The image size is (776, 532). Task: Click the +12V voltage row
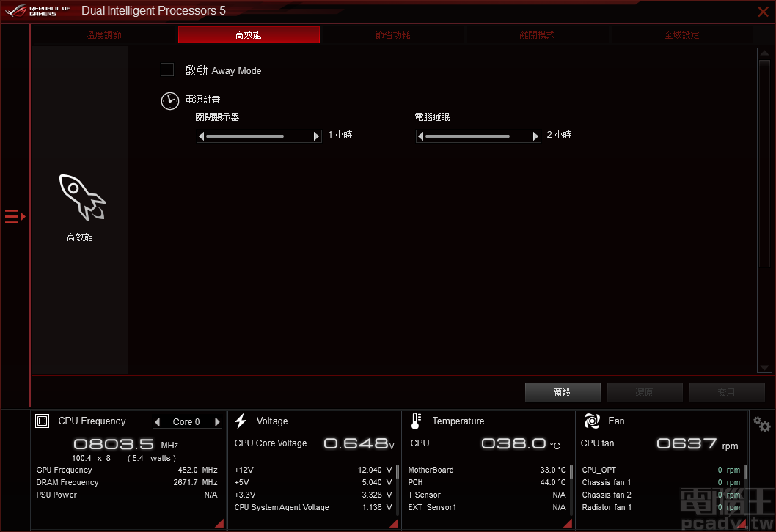click(313, 470)
